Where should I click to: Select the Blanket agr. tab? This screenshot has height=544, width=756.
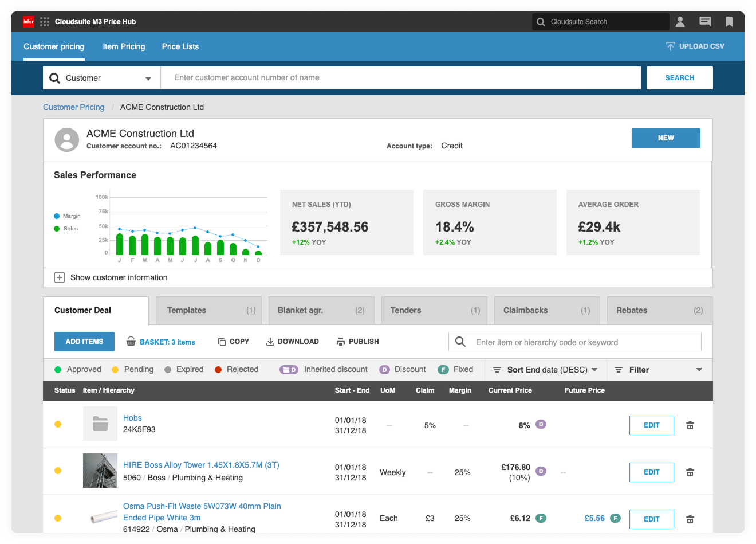pos(322,310)
